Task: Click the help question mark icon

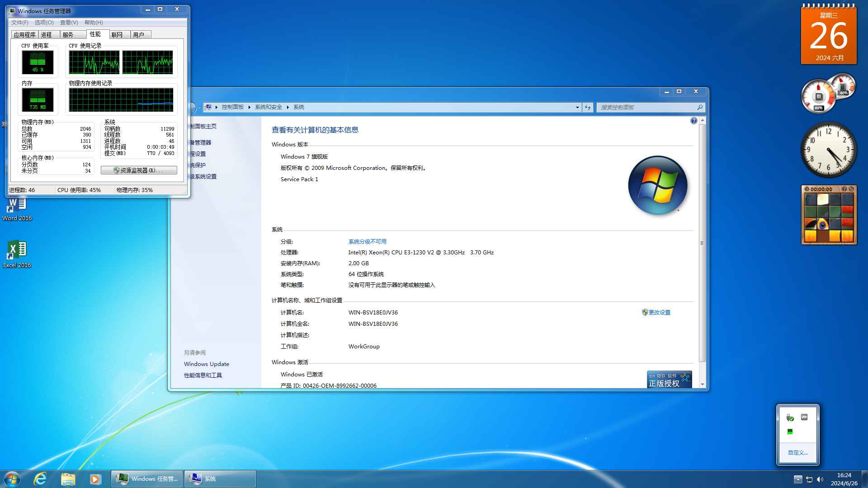Action: [x=693, y=121]
